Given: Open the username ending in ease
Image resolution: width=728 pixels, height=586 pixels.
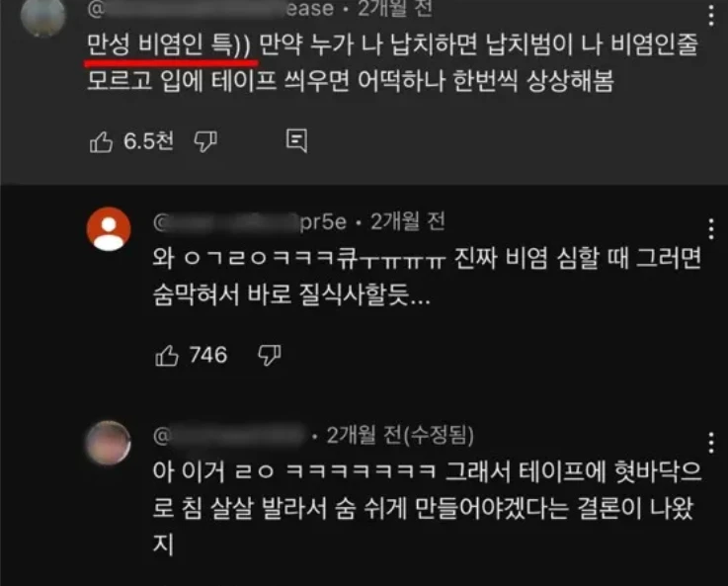Looking at the screenshot, I should [x=210, y=9].
